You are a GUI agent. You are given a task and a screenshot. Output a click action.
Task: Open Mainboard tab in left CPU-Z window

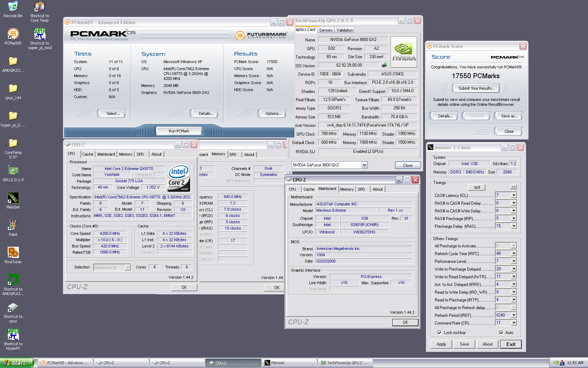106,154
